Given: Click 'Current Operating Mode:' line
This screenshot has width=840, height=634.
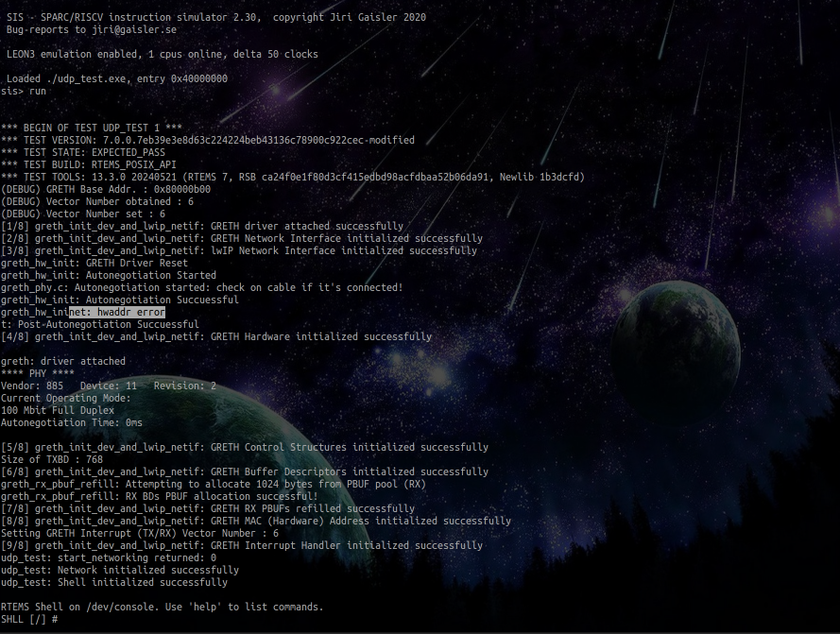Looking at the screenshot, I should coord(66,400).
